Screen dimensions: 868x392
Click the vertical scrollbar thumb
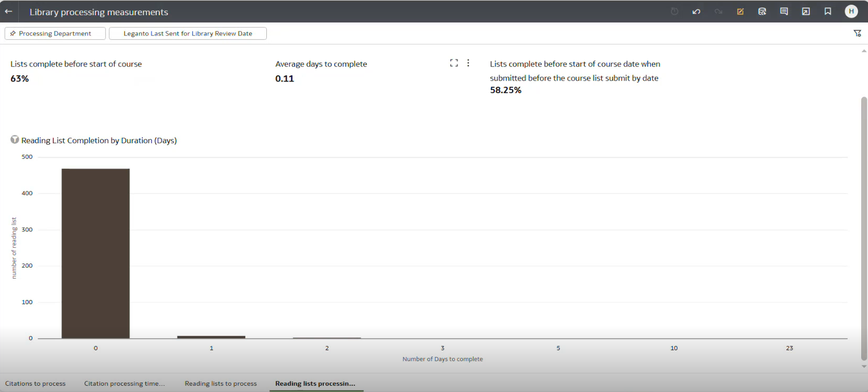(x=864, y=228)
